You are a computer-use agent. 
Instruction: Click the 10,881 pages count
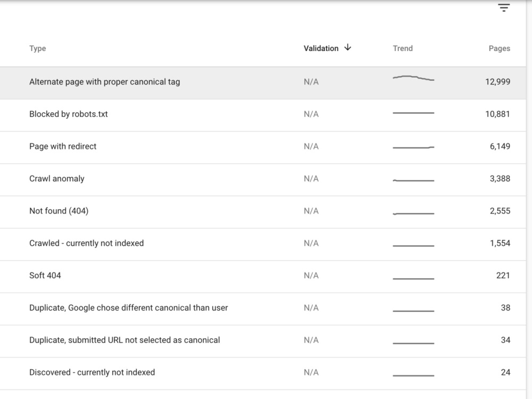click(x=497, y=114)
